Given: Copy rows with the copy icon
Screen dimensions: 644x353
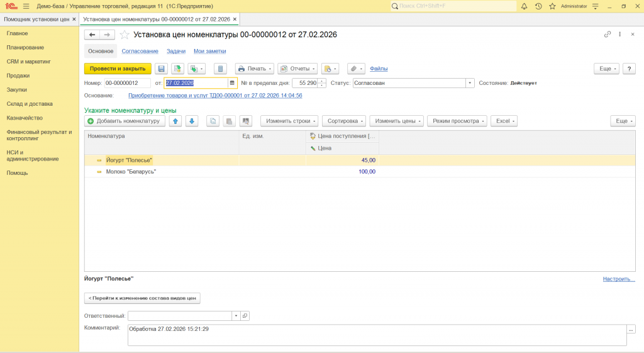Looking at the screenshot, I should coord(213,121).
